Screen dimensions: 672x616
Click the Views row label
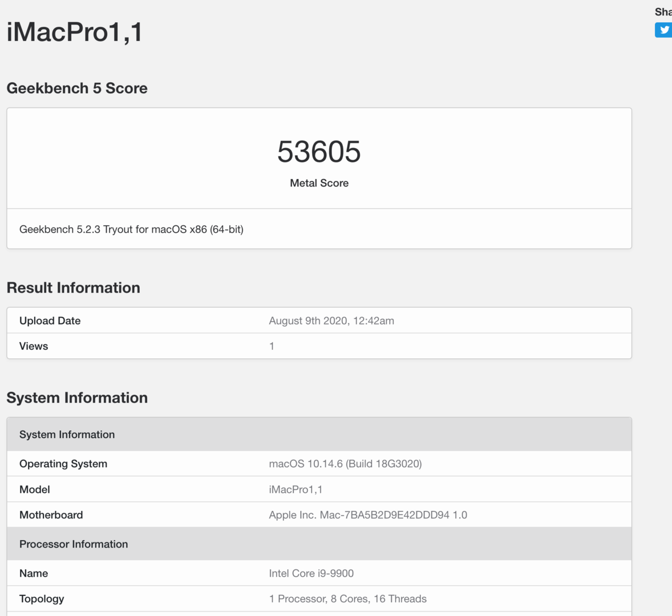[x=34, y=346]
